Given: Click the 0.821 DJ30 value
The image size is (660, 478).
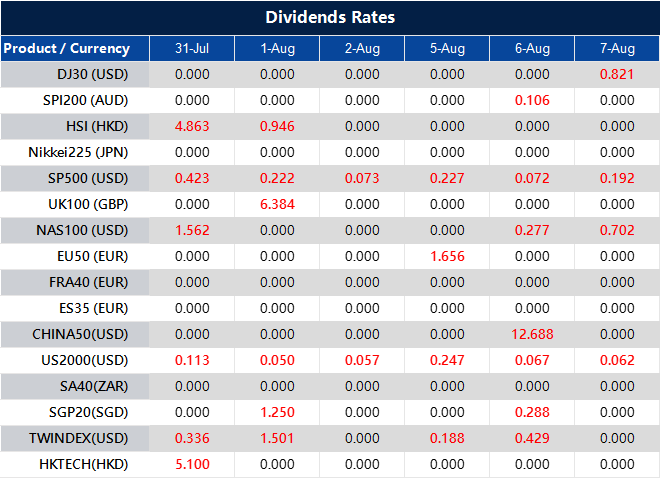Looking at the screenshot, I should pyautogui.click(x=617, y=74).
